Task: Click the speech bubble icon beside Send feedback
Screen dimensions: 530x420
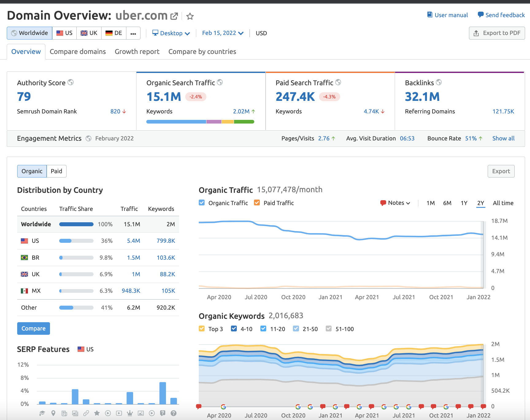Action: (x=481, y=15)
